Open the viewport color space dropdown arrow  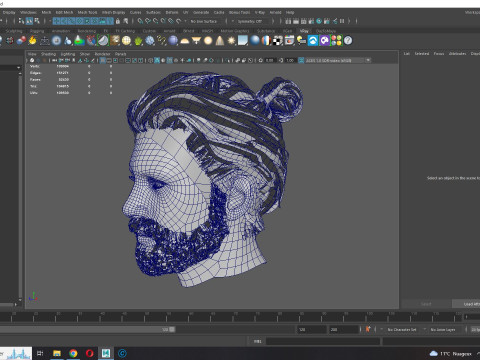pos(368,60)
